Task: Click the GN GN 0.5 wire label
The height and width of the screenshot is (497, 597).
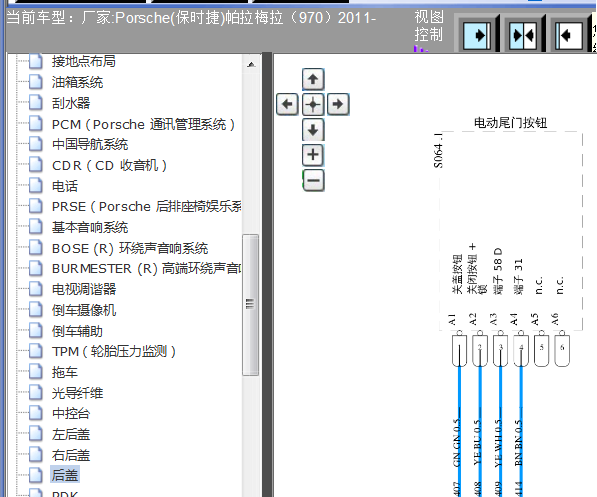Action: [457, 443]
